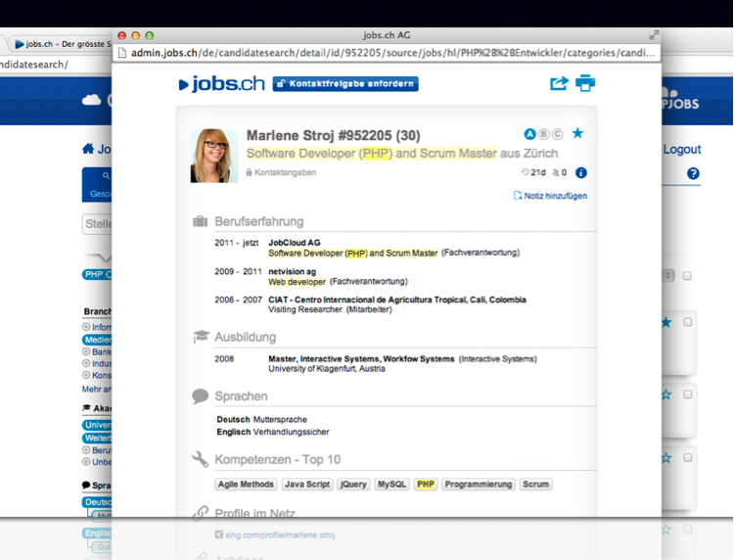Click the jQuery competence tag
This screenshot has height=560, width=734.
pos(353,485)
